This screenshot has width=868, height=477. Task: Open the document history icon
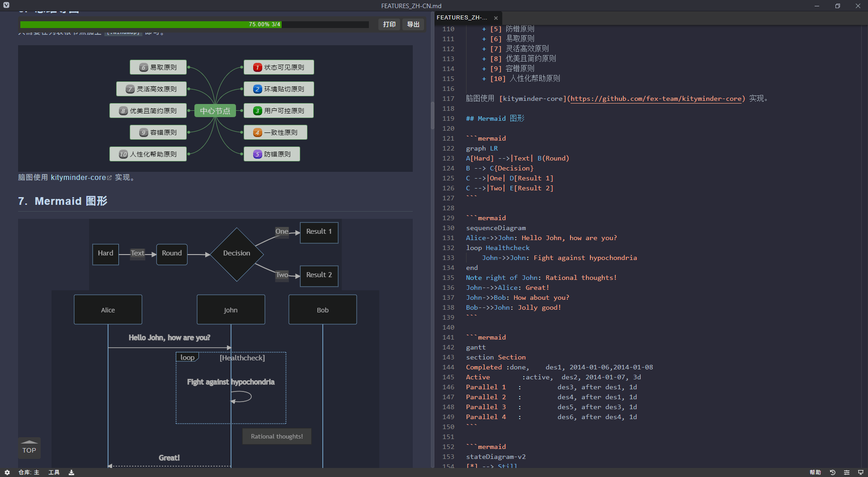point(833,472)
